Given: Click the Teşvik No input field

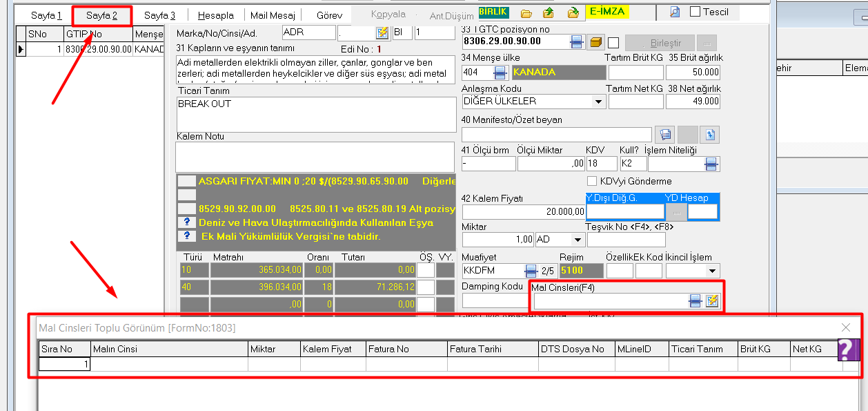Looking at the screenshot, I should click(627, 240).
